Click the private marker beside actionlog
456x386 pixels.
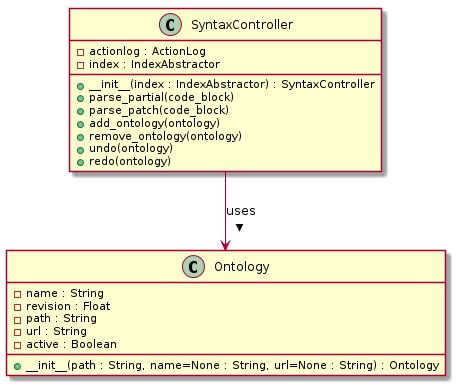[x=80, y=52]
